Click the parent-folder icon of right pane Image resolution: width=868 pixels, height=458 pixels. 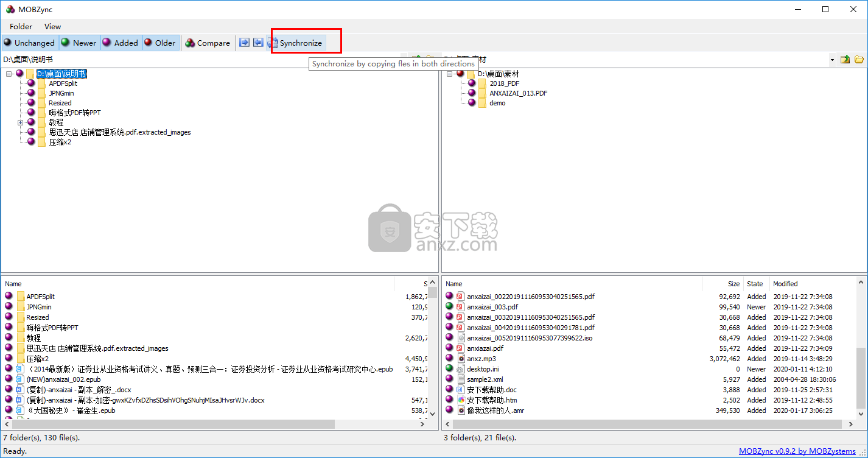[845, 60]
